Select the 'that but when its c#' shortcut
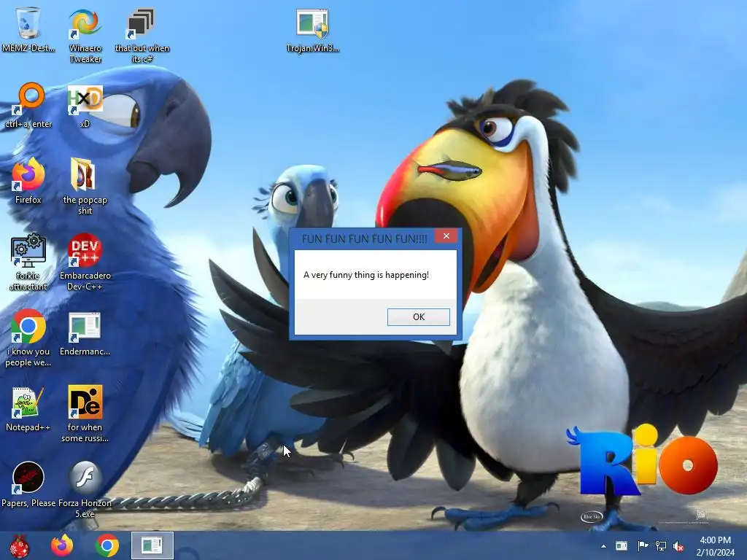747x560 pixels. 142,35
